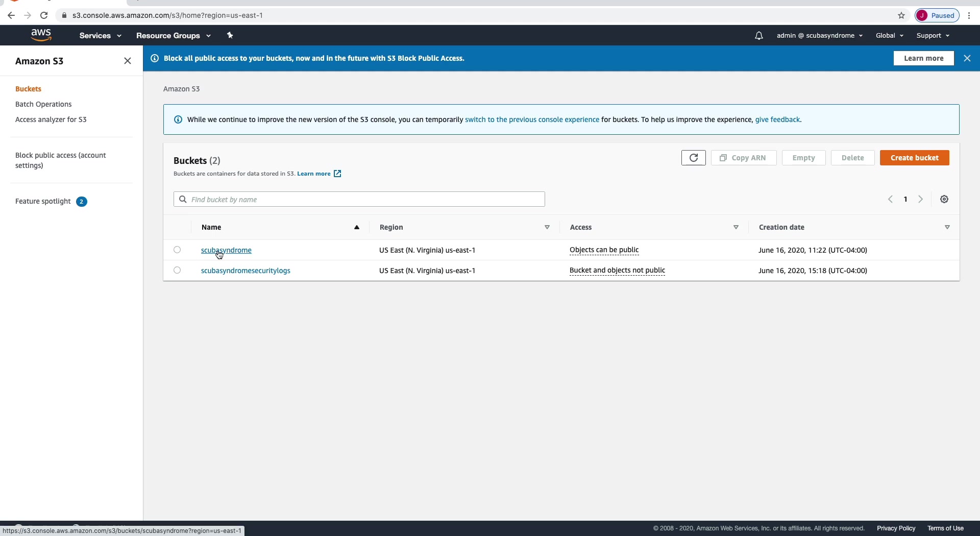This screenshot has width=980, height=536.
Task: Open the Terms of Use link
Action: (x=946, y=528)
